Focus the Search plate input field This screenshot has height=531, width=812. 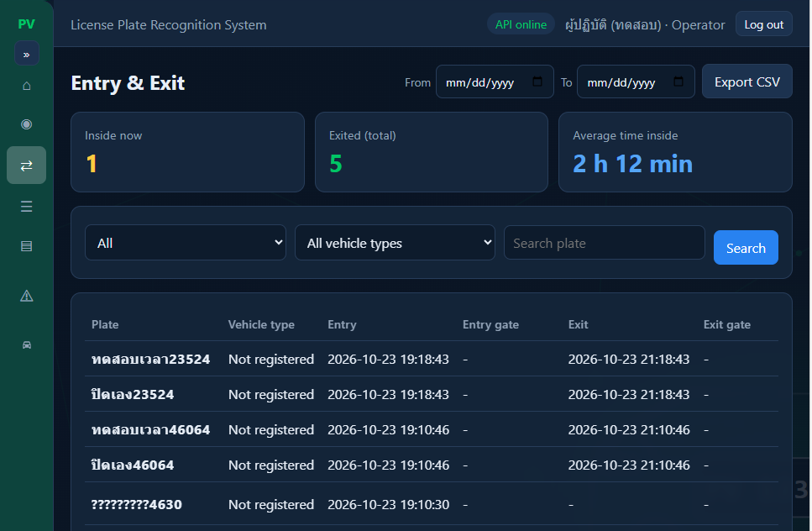point(605,243)
